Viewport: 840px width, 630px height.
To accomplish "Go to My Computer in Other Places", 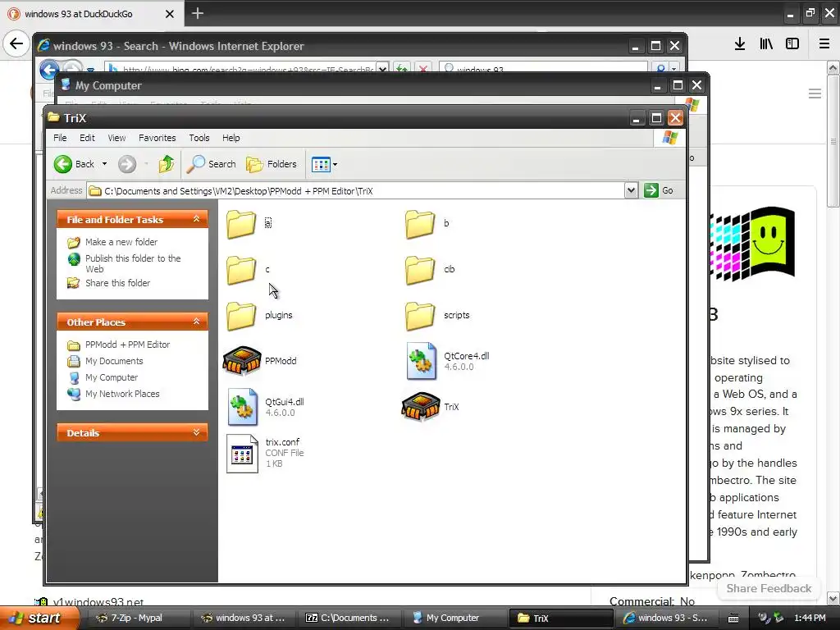I will coord(112,377).
